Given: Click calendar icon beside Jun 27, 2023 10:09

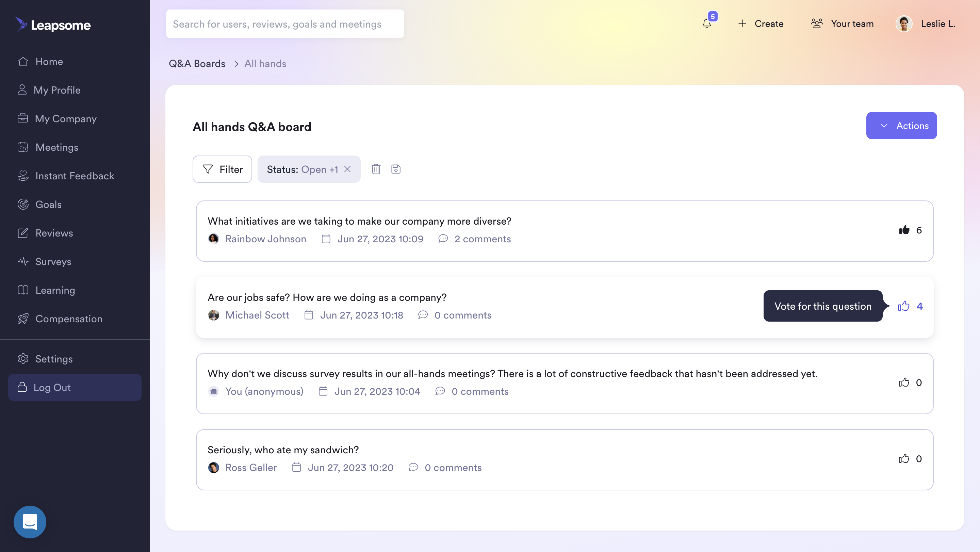Looking at the screenshot, I should pos(326,239).
